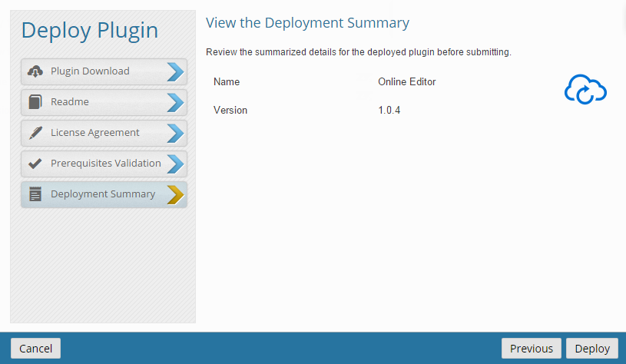Click the version number 1.0.4
This screenshot has height=364, width=626.
click(x=389, y=111)
